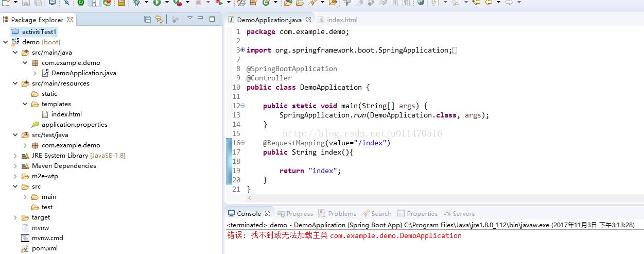
Task: Create a new Java package toolbar icon
Action: click(253, 3)
